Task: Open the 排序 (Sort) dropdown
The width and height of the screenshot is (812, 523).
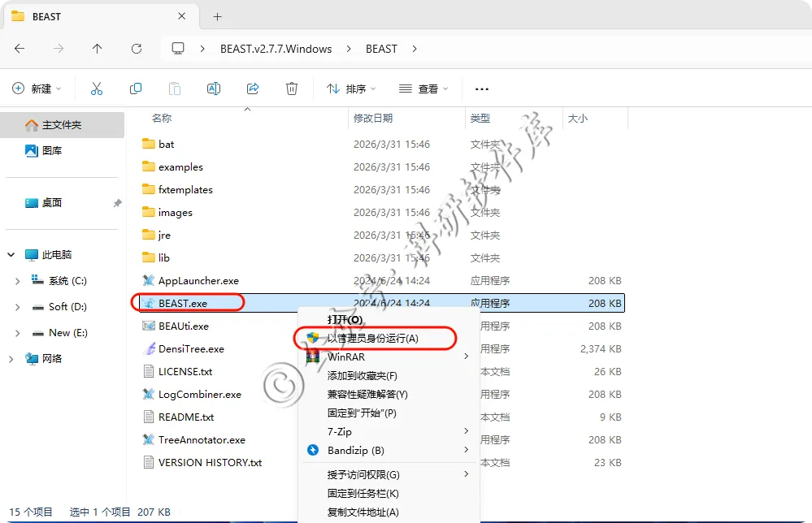Action: [x=351, y=89]
